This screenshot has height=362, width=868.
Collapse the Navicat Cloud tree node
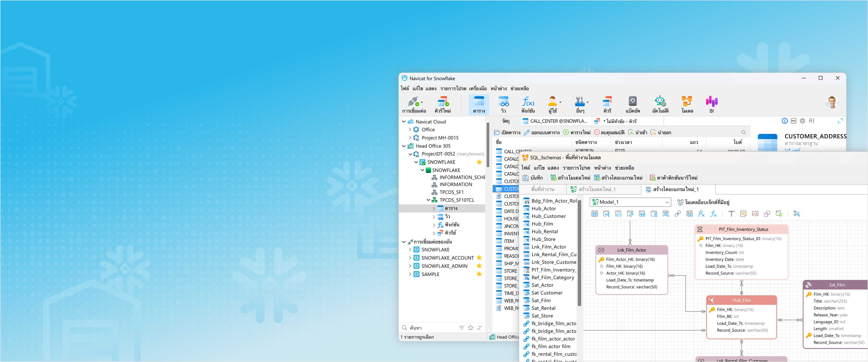point(404,122)
